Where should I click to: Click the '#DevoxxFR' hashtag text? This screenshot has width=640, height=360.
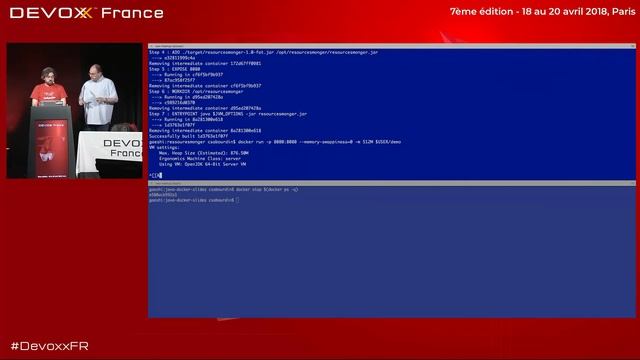point(49,346)
